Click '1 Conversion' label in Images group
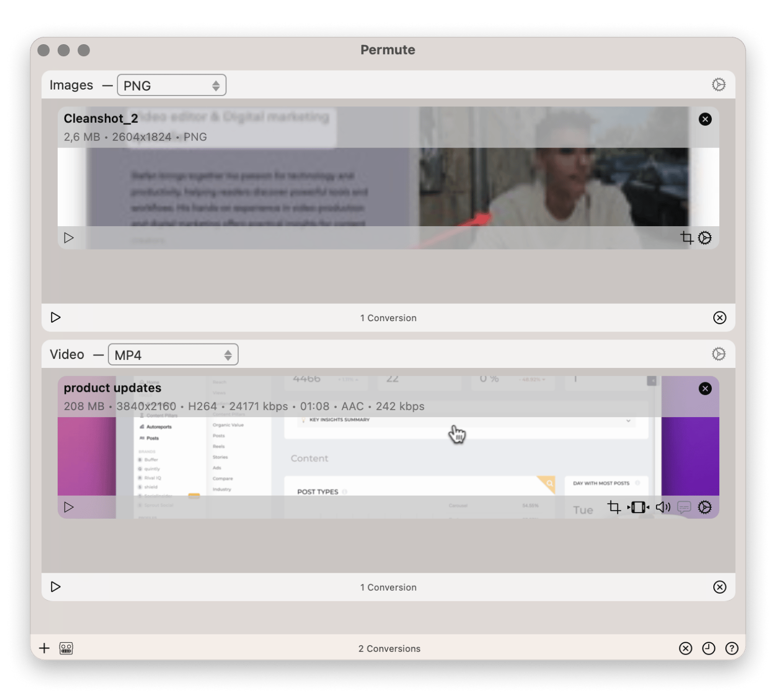 [x=388, y=318]
